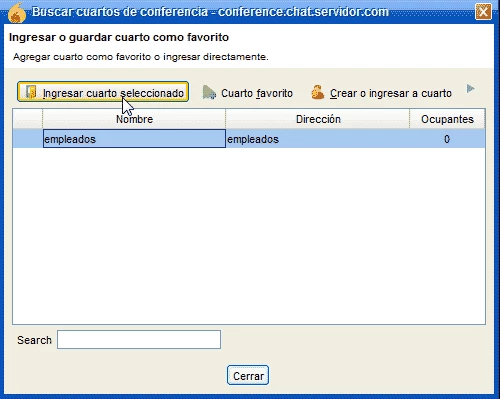The image size is (500, 399).
Task: Click the Ingresar cuarto seleccionado button
Action: click(x=103, y=92)
